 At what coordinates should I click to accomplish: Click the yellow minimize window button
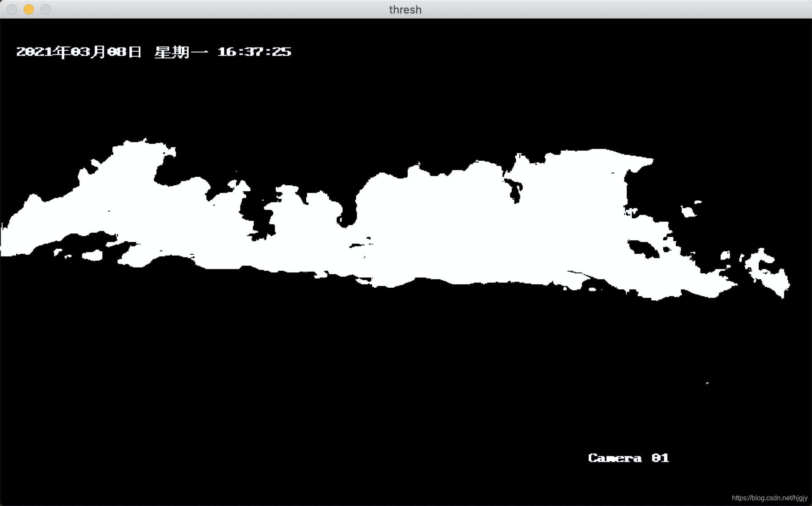coord(29,9)
